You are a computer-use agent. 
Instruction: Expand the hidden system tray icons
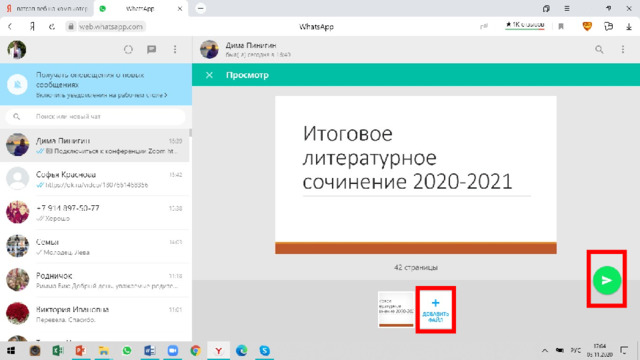coord(545,351)
